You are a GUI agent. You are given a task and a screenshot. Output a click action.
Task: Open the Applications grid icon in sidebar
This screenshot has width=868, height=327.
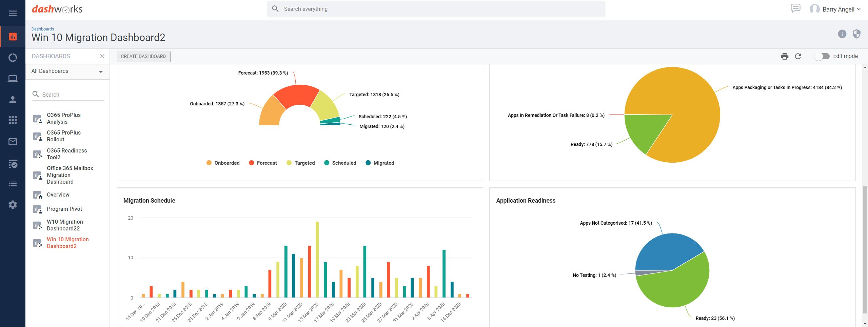point(13,120)
